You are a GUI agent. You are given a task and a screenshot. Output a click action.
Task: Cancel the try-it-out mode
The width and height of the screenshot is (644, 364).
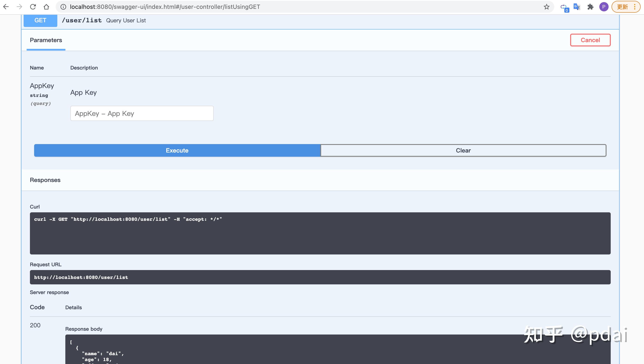[590, 40]
